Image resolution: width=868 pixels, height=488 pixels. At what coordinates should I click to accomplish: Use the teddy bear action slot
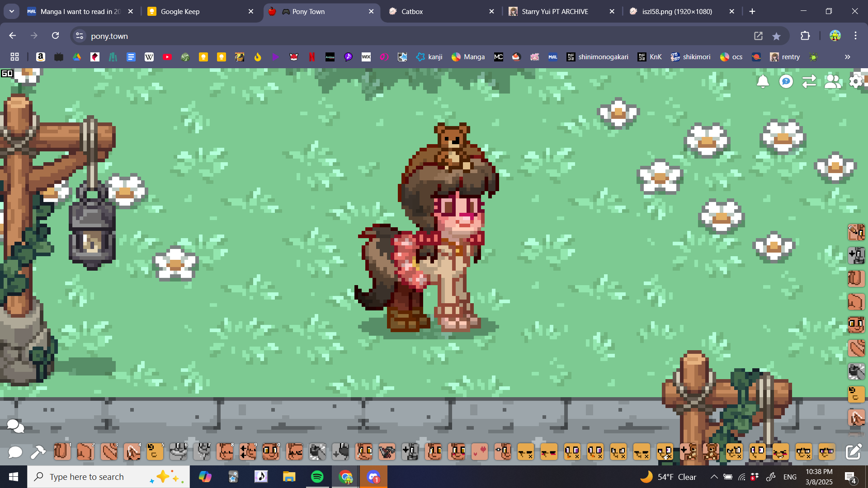(x=711, y=451)
